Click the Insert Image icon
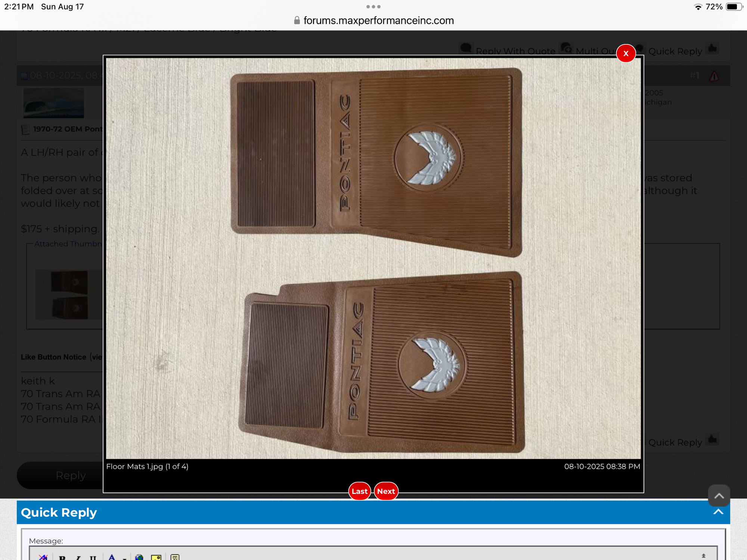This screenshot has height=560, width=747. point(156,557)
